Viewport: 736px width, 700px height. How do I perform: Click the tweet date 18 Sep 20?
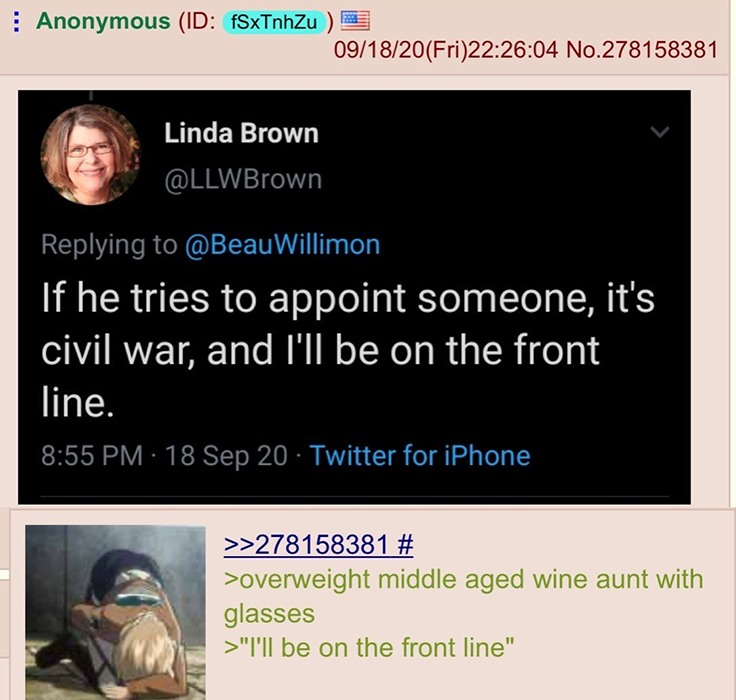click(x=226, y=455)
